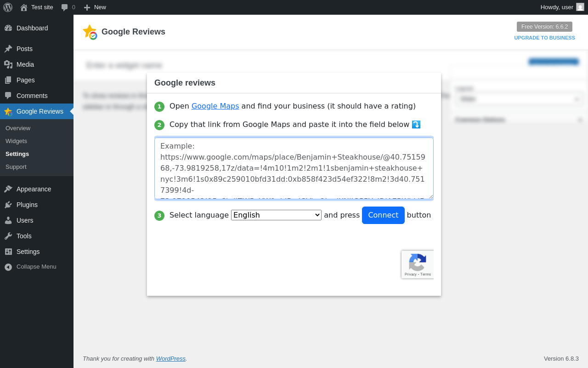Click the Tools wrench icon
The image size is (588, 368).
pyautogui.click(x=8, y=236)
